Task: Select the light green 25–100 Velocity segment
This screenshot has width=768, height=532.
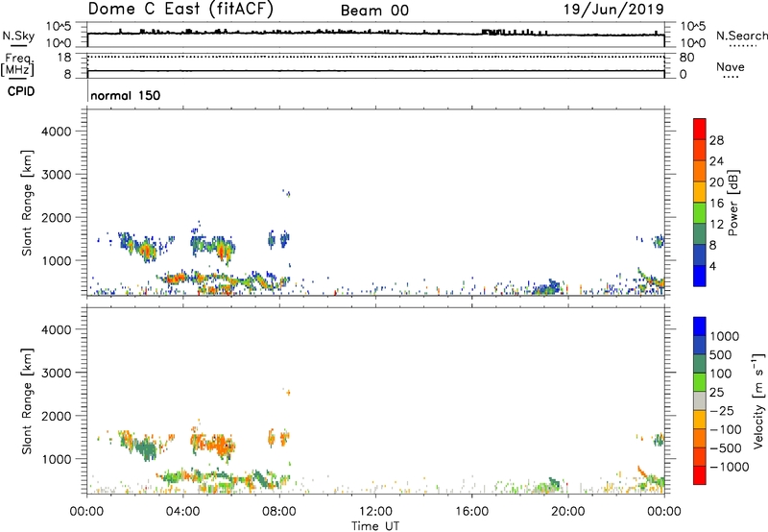Action: pos(700,382)
